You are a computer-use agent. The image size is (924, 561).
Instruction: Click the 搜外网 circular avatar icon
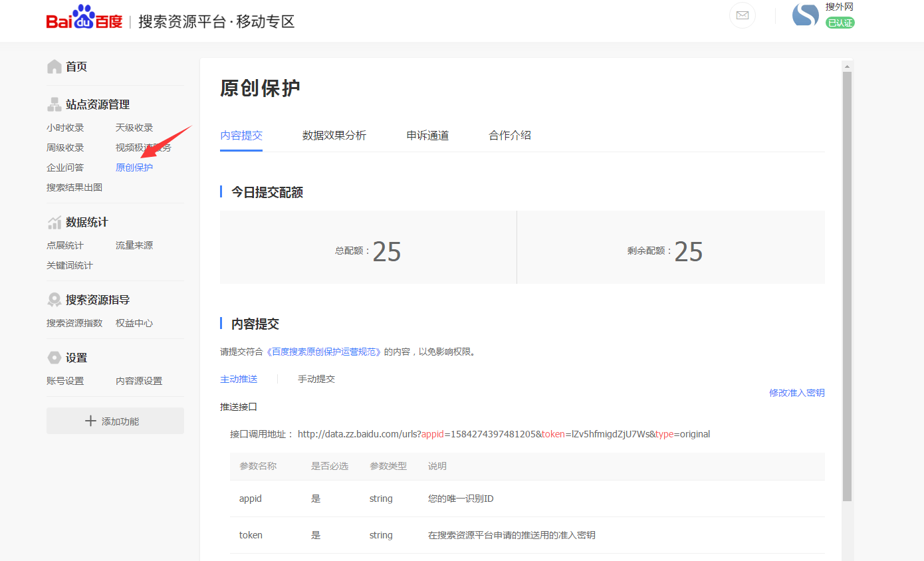(806, 15)
